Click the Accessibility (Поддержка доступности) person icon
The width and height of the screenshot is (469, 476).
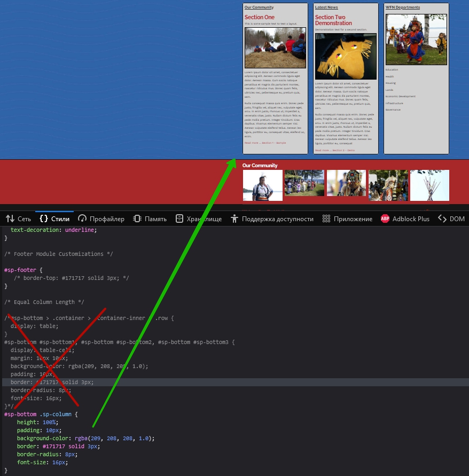tap(234, 219)
